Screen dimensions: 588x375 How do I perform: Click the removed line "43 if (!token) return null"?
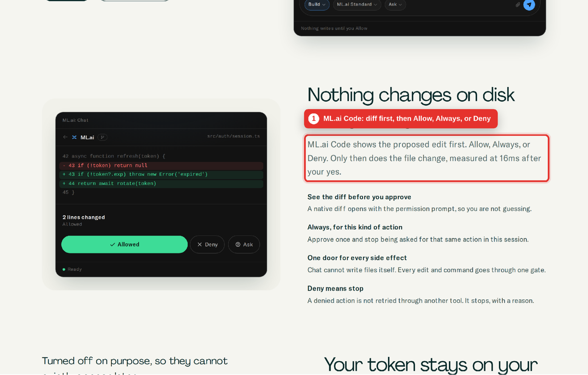tap(161, 165)
